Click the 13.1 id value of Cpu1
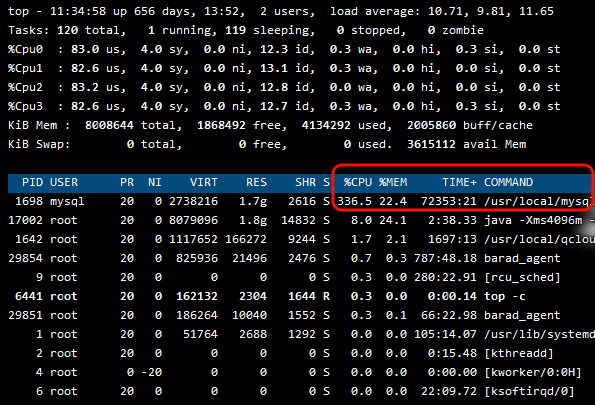Image resolution: width=595 pixels, height=405 pixels. tap(274, 68)
